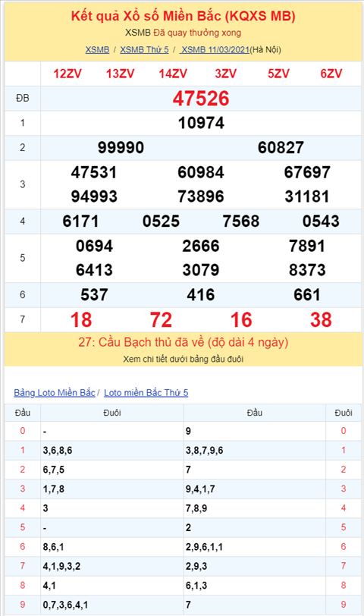Select seventh prize number 16
This screenshot has width=364, height=616.
pos(241,320)
